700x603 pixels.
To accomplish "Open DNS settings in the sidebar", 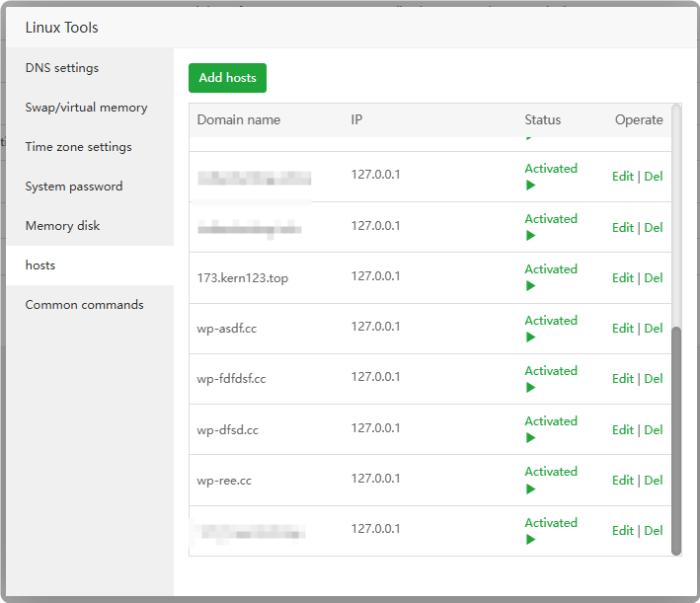I will click(x=62, y=68).
